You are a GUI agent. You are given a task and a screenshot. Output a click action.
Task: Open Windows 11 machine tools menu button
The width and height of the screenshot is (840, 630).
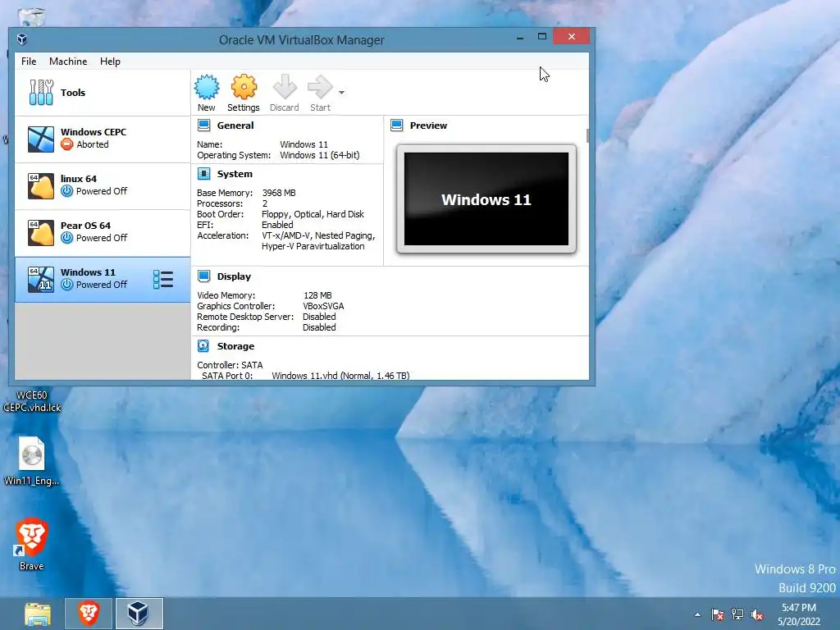pyautogui.click(x=163, y=279)
